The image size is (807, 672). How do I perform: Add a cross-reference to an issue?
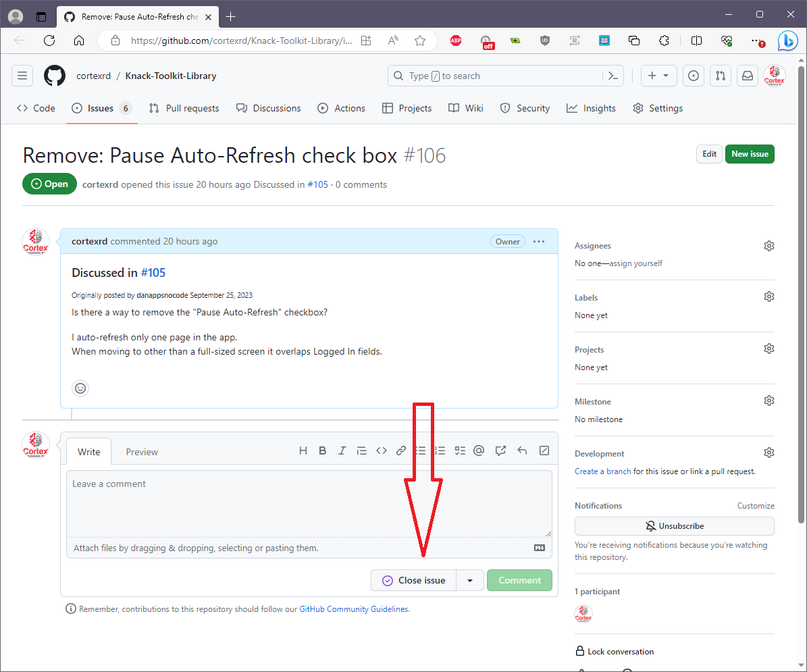(x=500, y=450)
